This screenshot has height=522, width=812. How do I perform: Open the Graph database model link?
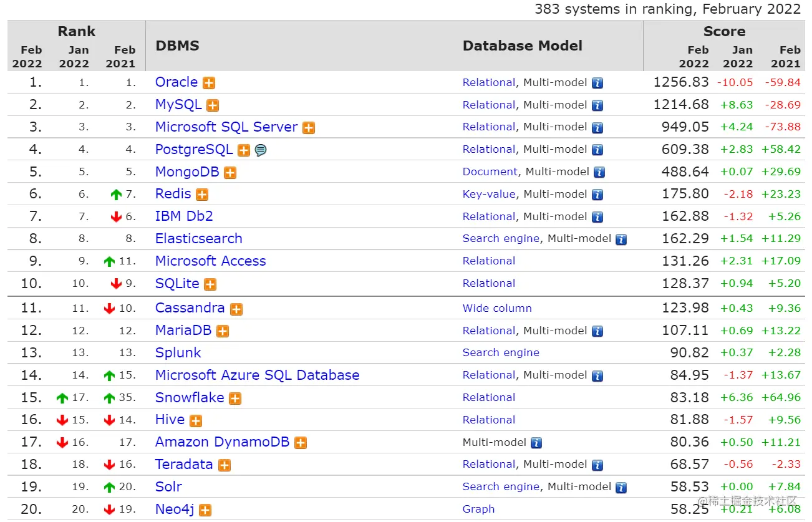478,509
